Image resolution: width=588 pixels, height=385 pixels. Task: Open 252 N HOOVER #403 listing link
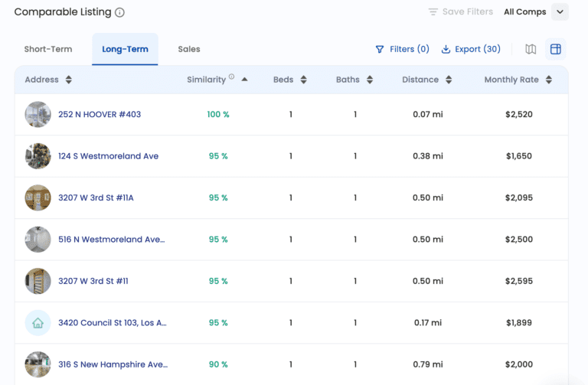point(100,115)
